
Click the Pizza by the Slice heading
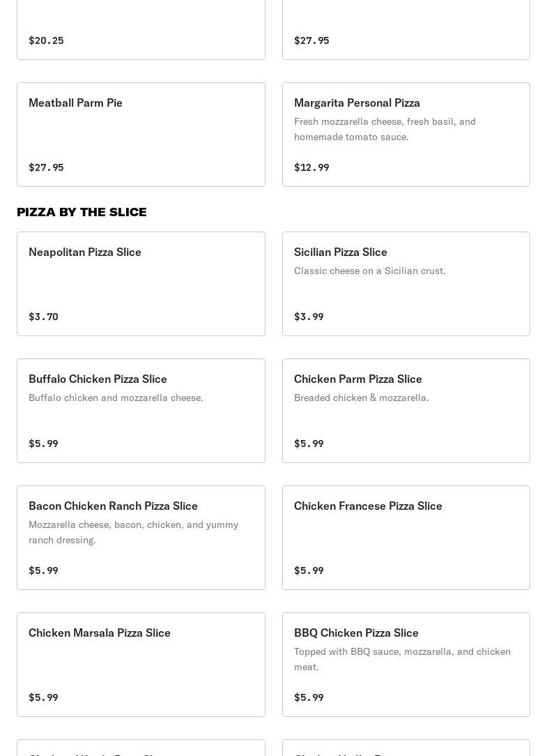[x=82, y=212]
